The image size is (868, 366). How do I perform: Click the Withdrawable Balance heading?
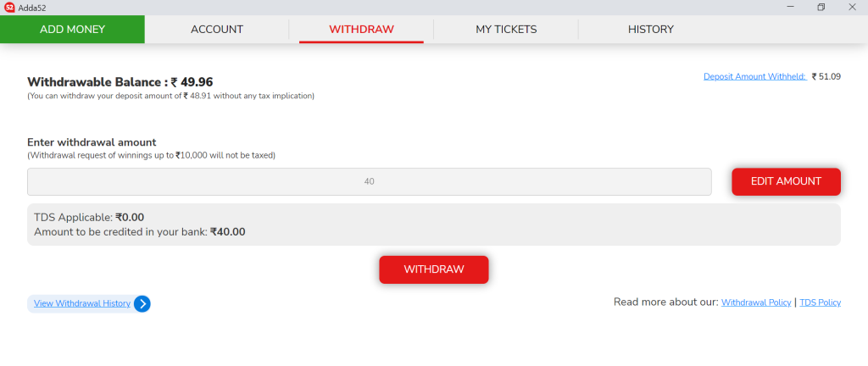pos(120,82)
